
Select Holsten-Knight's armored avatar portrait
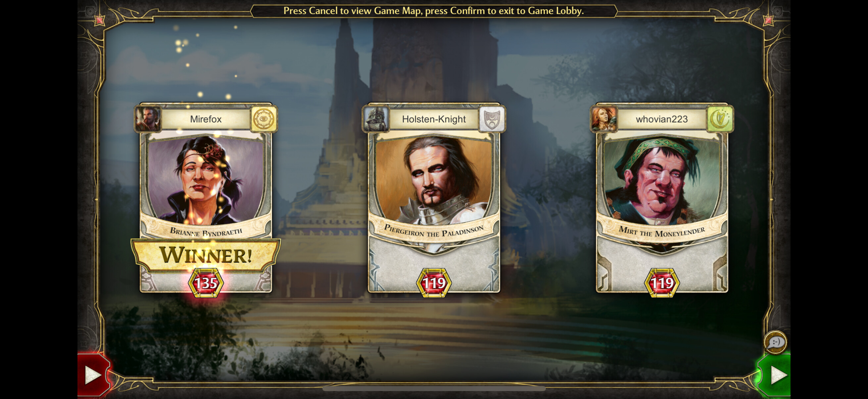[x=376, y=119]
